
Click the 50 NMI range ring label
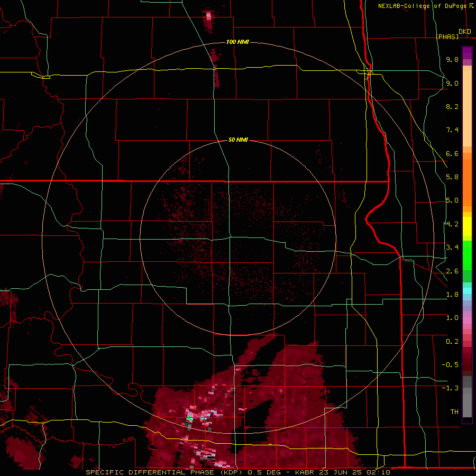click(x=238, y=140)
